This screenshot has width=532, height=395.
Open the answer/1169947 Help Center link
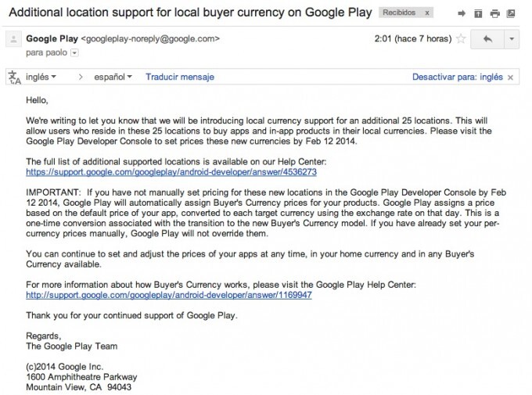tap(168, 295)
